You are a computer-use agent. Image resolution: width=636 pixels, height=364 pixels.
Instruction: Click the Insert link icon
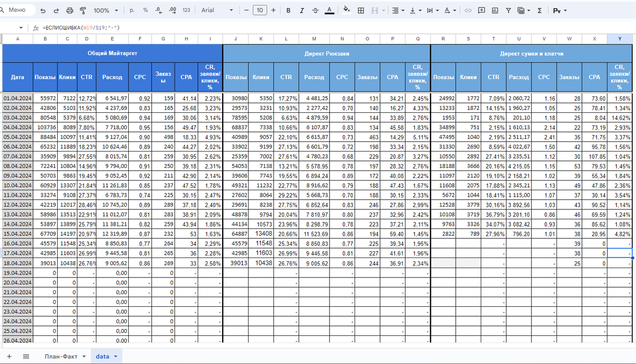click(468, 10)
